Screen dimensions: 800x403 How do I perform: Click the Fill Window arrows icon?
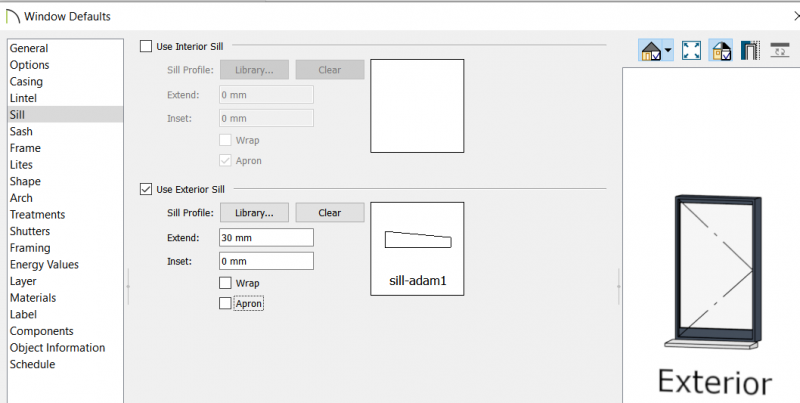point(691,51)
